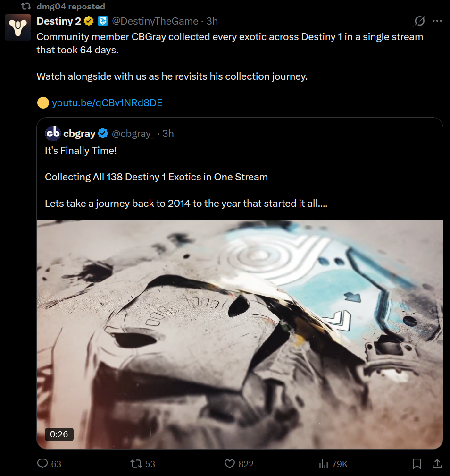Open the @DestinyTheGame handle
The height and width of the screenshot is (476, 450).
[155, 21]
